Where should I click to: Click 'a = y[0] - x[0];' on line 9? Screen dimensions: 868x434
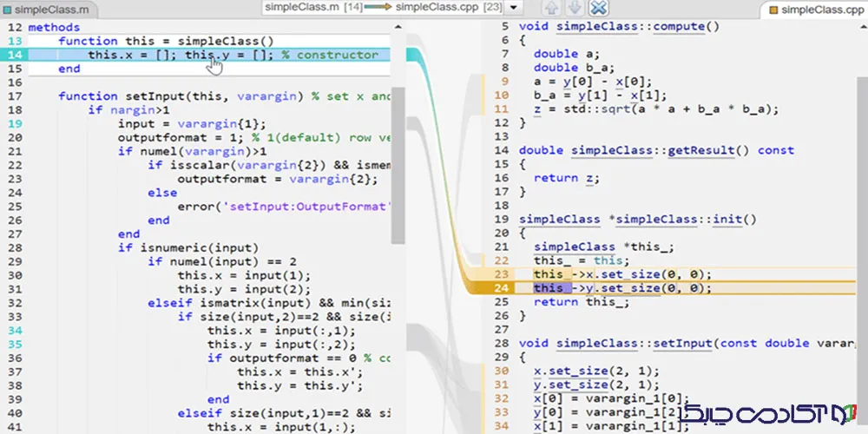593,82
